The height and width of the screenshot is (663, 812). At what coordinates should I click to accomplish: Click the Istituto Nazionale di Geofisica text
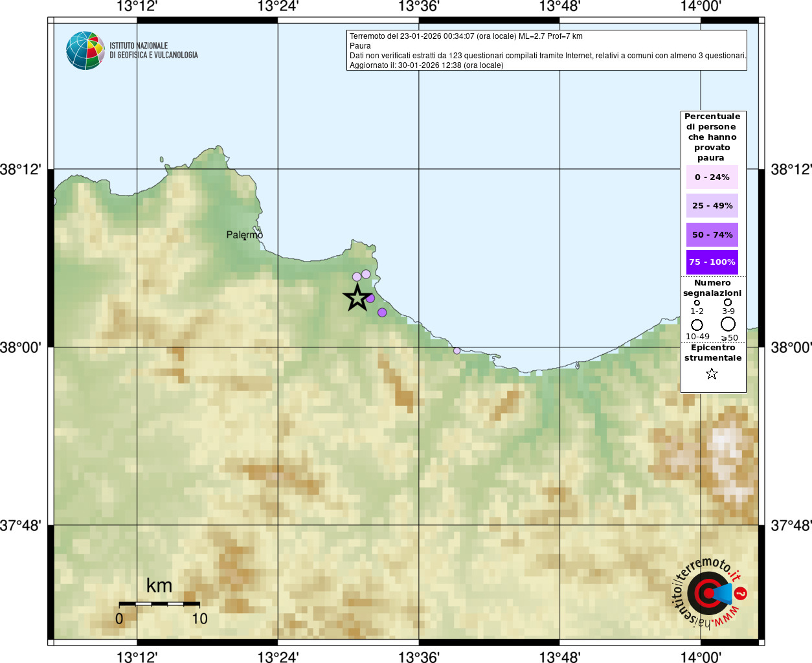[153, 51]
